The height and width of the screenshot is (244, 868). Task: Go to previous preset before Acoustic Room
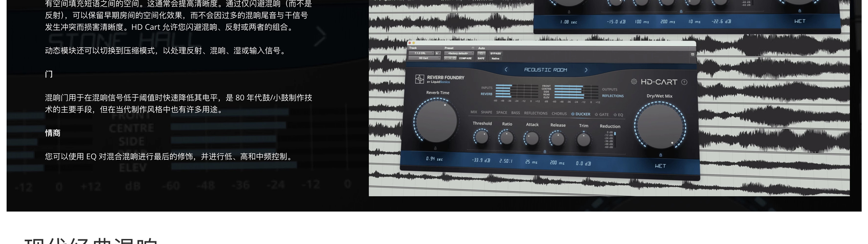tap(506, 69)
